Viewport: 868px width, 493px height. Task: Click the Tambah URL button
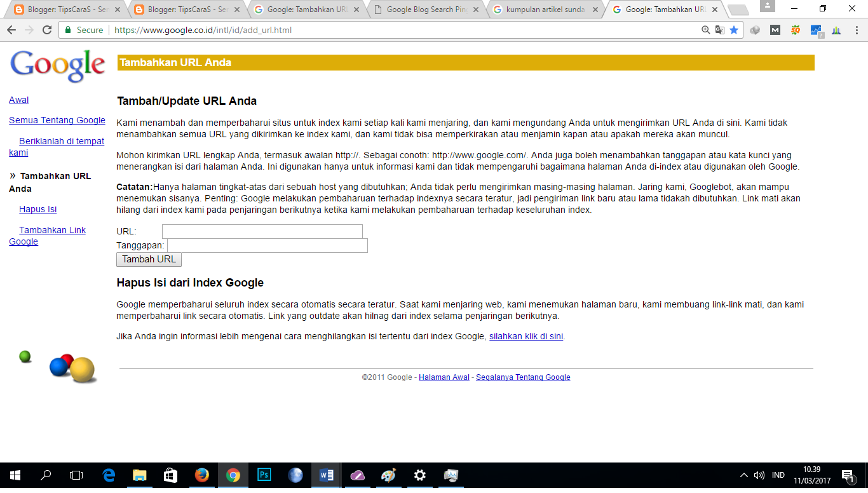click(x=149, y=259)
